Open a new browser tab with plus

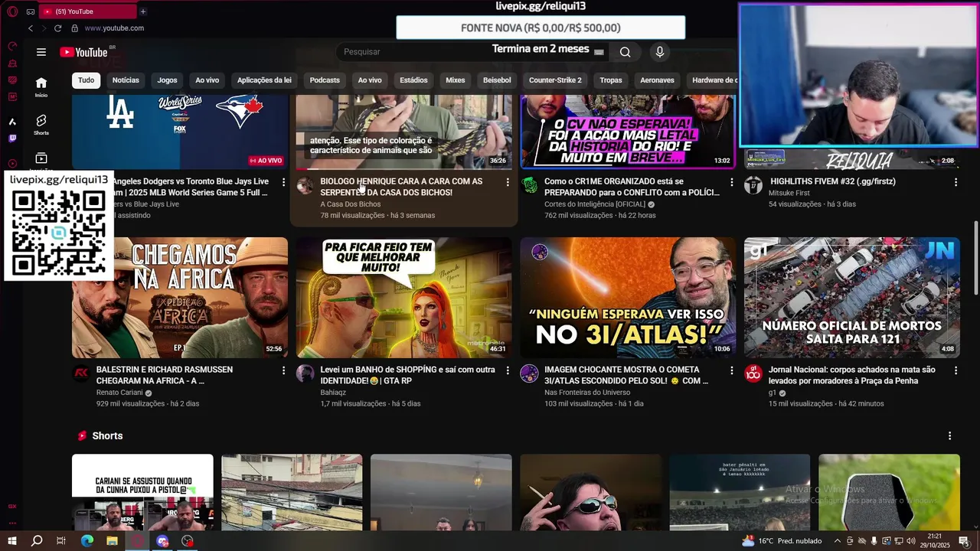pos(142,11)
